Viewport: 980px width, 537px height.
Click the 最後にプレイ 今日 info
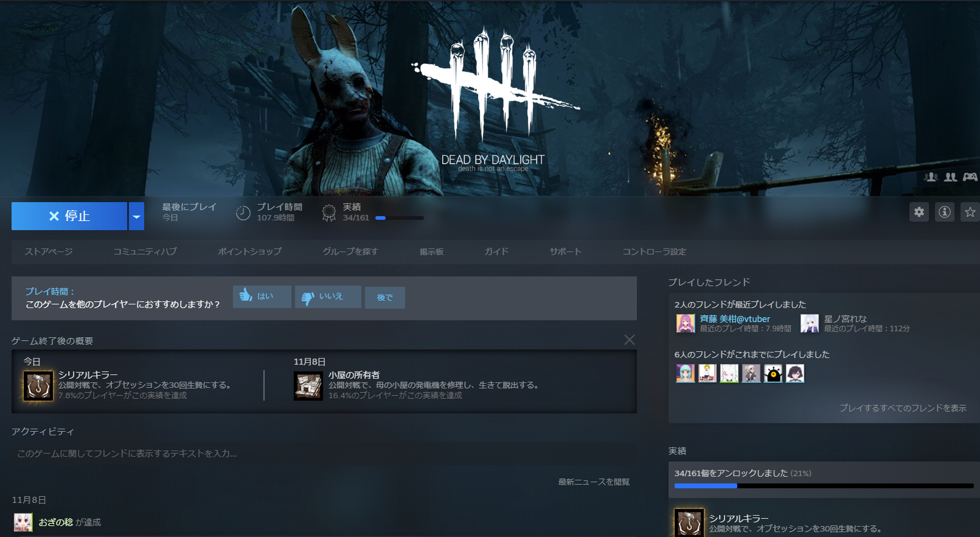coord(189,212)
